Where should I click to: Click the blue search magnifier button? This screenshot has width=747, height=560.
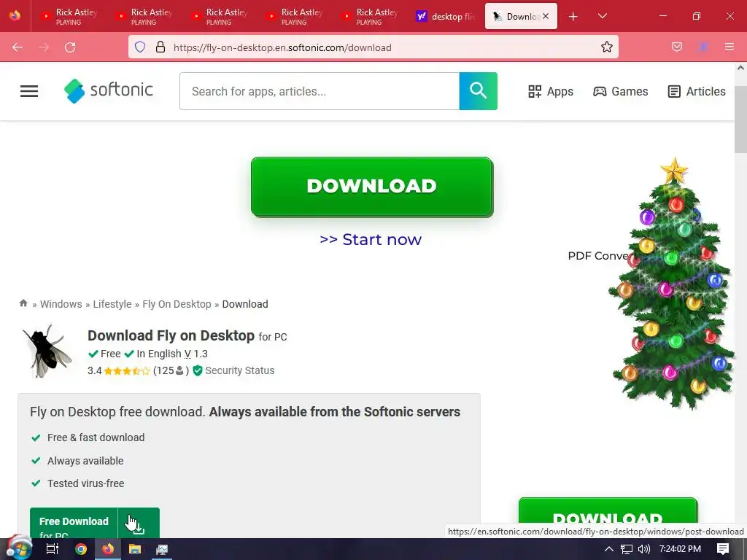(x=478, y=91)
